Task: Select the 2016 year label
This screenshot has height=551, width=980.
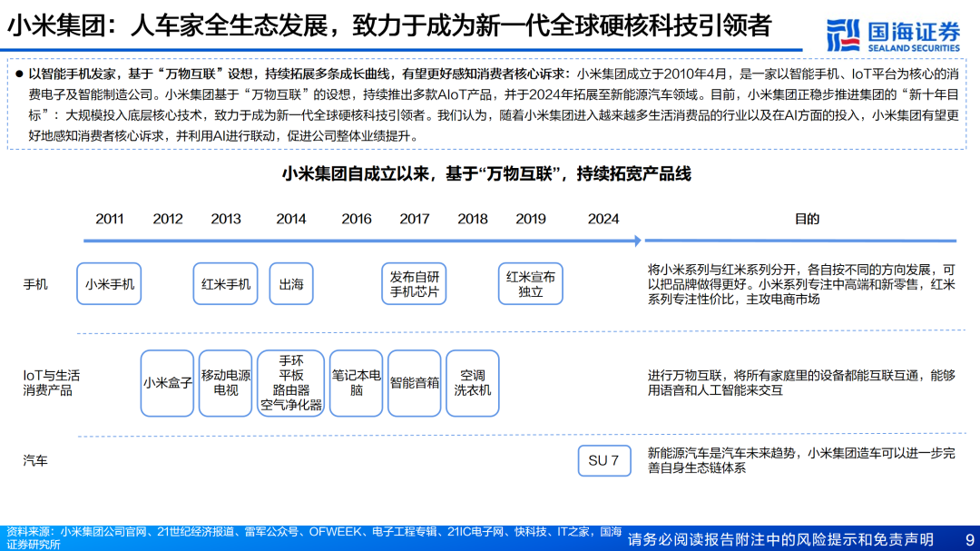Action: click(x=357, y=219)
